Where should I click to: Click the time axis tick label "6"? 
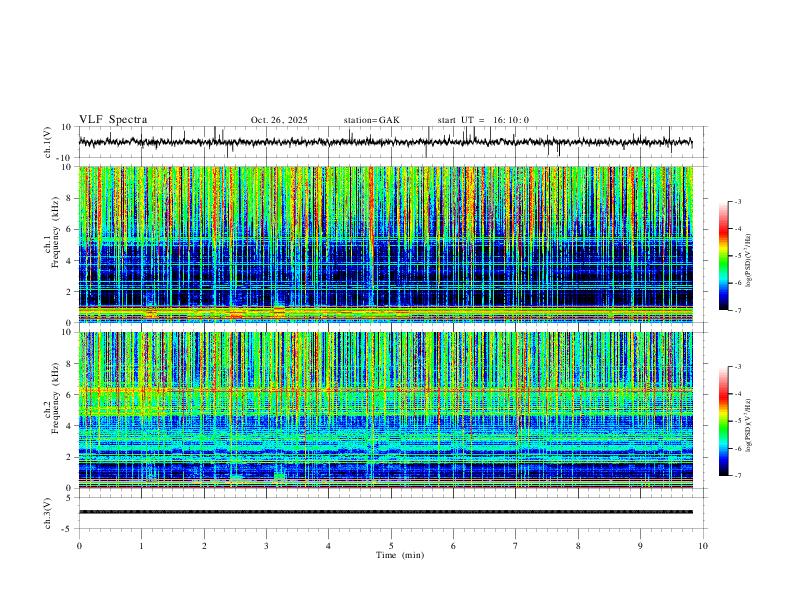pos(453,546)
